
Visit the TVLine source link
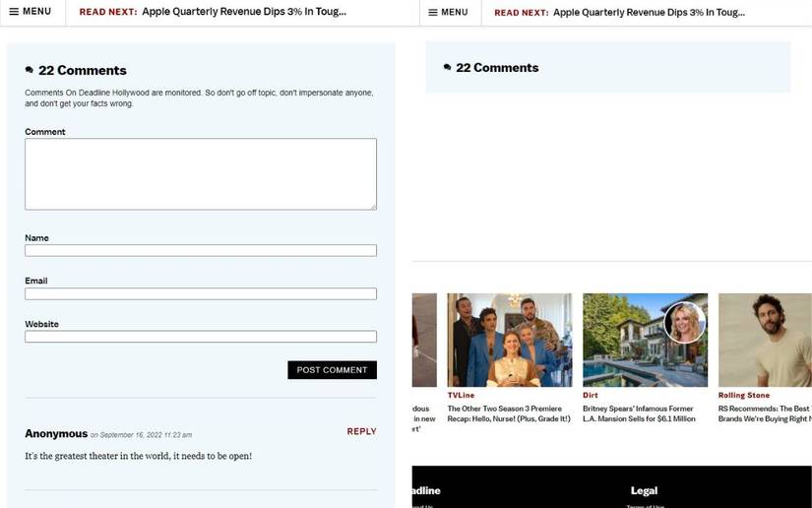[461, 395]
